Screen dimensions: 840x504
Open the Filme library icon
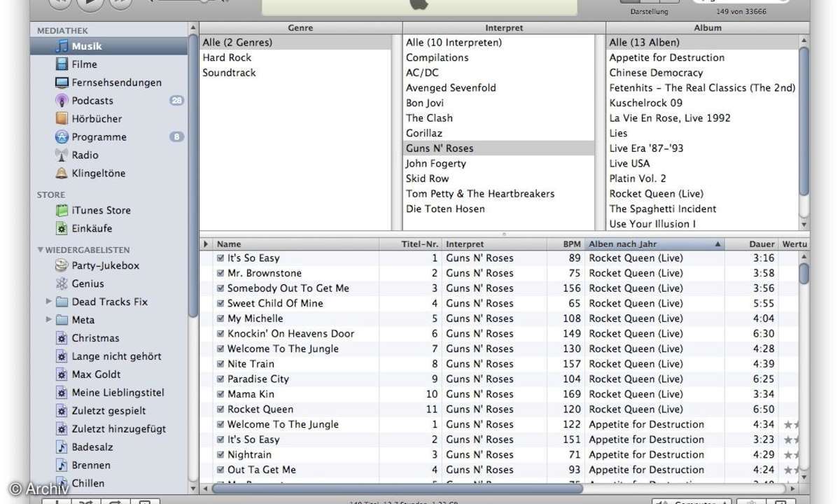pyautogui.click(x=62, y=64)
